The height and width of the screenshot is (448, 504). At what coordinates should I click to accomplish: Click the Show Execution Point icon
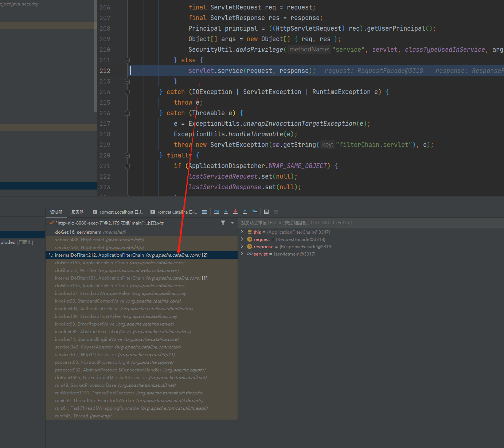[204, 212]
